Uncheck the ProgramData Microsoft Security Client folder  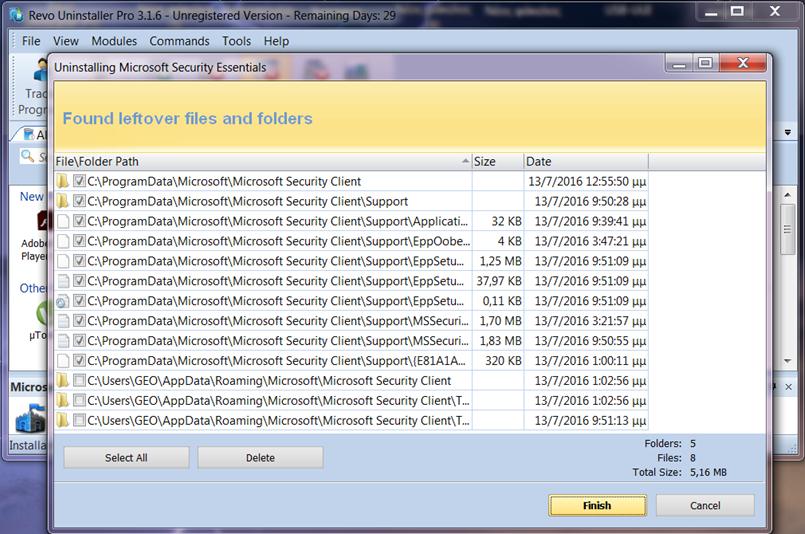tap(79, 181)
